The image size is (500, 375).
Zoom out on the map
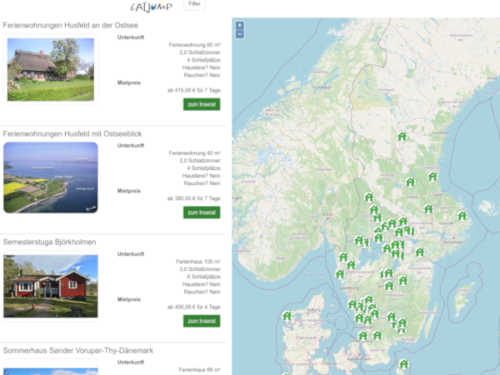pyautogui.click(x=240, y=34)
